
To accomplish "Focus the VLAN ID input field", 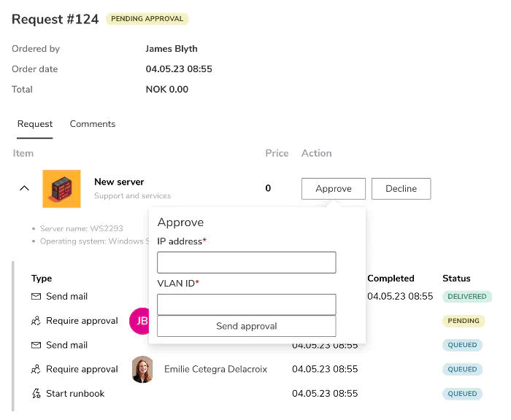I will 247,304.
